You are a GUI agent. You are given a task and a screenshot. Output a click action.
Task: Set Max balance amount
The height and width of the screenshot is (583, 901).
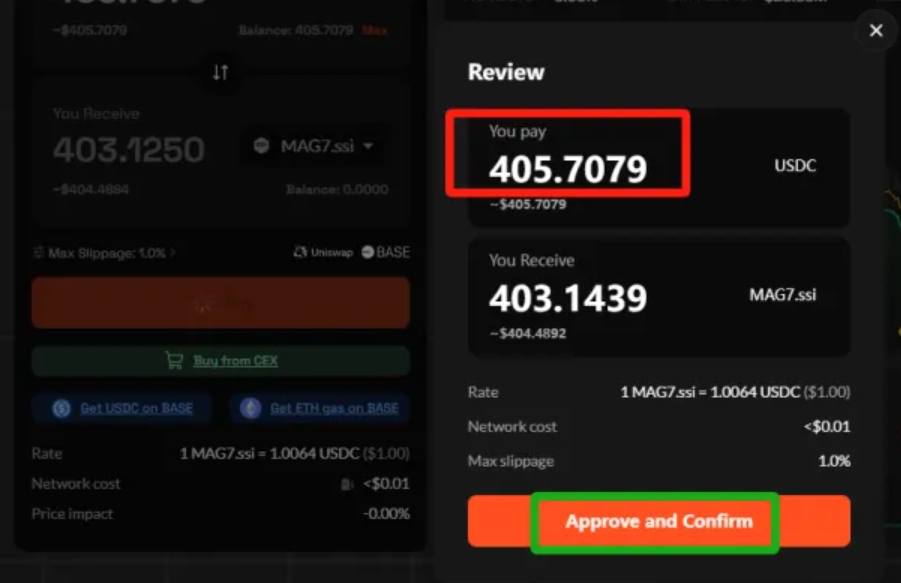click(x=375, y=30)
